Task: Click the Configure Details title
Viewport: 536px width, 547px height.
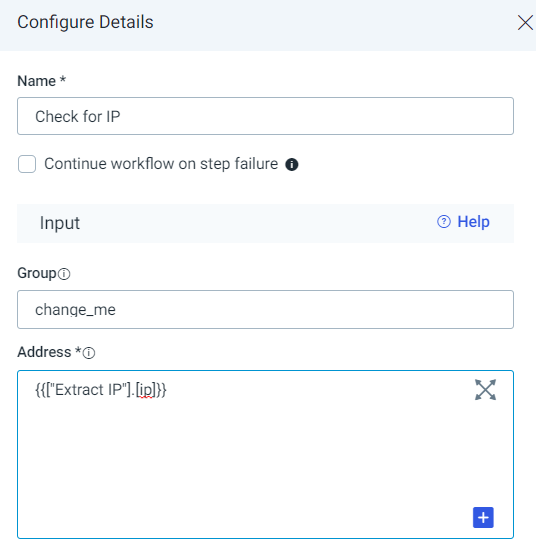Action: pyautogui.click(x=85, y=22)
